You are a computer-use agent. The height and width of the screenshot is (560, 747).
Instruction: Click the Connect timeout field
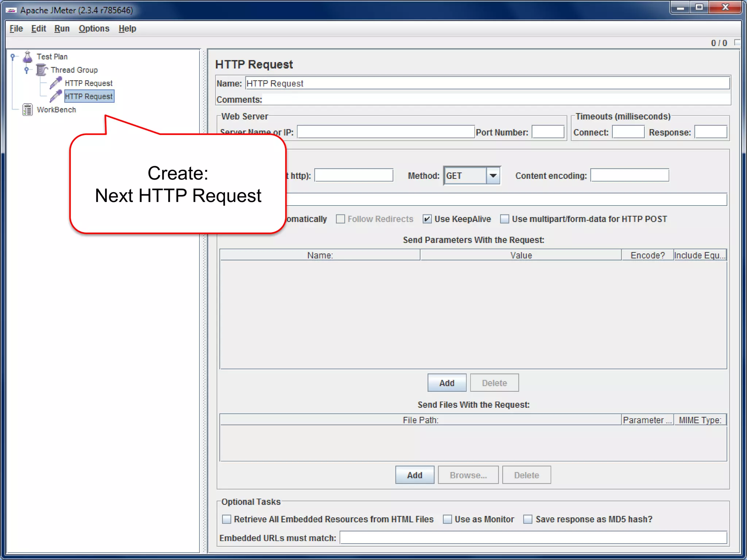[x=628, y=132]
